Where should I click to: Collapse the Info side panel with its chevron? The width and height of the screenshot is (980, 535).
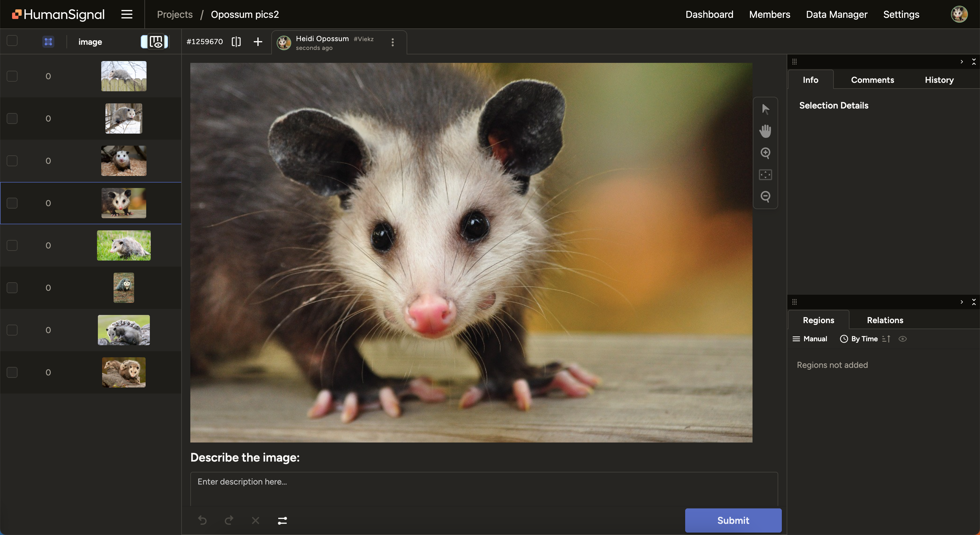pos(961,61)
